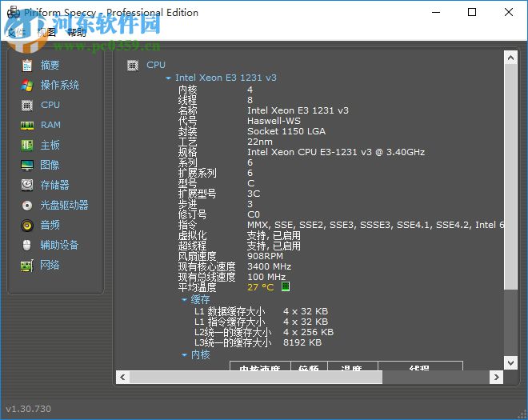
Task: Select the MMX, SSE instructions row
Action: pos(375,225)
